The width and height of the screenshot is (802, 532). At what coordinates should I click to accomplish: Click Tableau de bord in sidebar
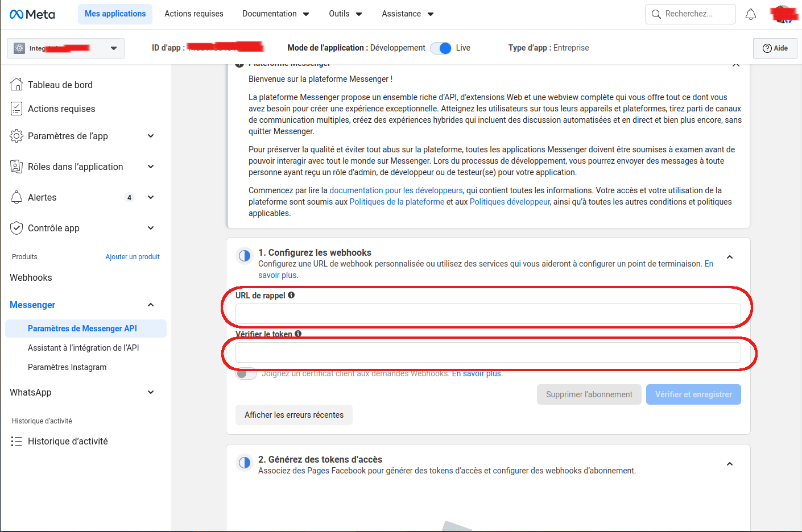click(60, 85)
